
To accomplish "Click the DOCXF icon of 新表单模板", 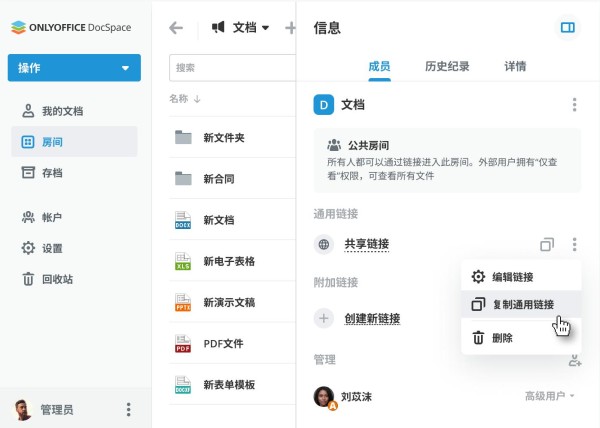I will [183, 385].
